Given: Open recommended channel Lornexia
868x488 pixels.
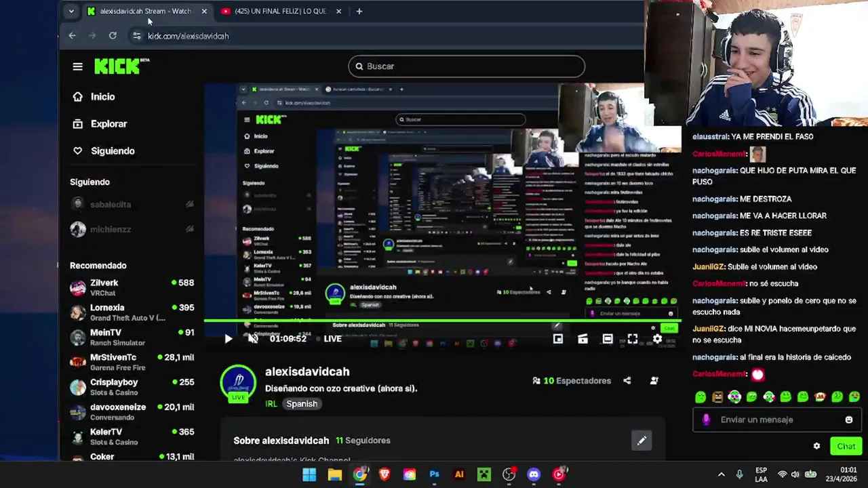Looking at the screenshot, I should 132,312.
